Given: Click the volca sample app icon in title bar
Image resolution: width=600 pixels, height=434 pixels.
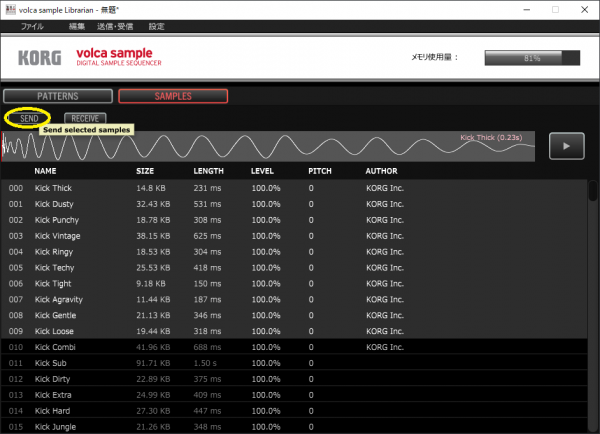Looking at the screenshot, I should point(10,10).
